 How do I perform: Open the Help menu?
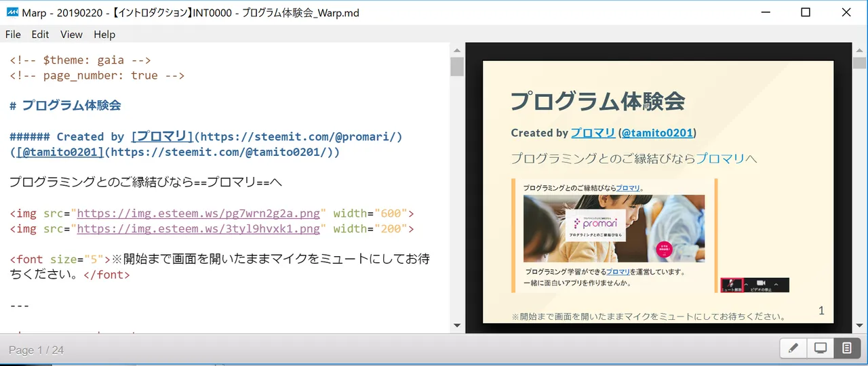pyautogui.click(x=104, y=35)
